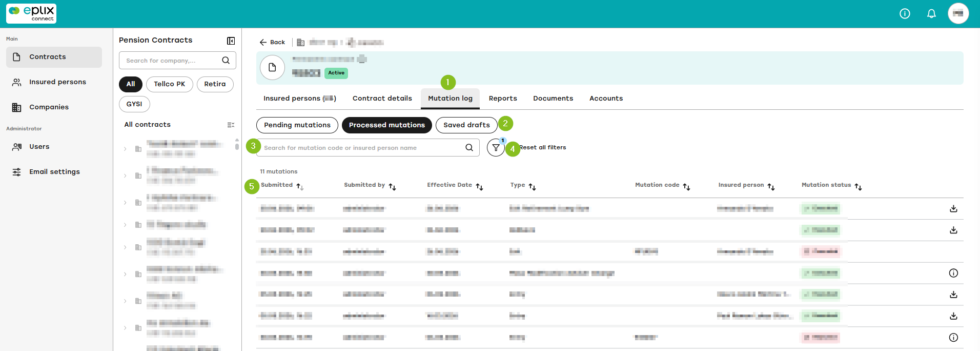Select the GYSI filter chip
Screen dimensions: 980x351
(134, 104)
